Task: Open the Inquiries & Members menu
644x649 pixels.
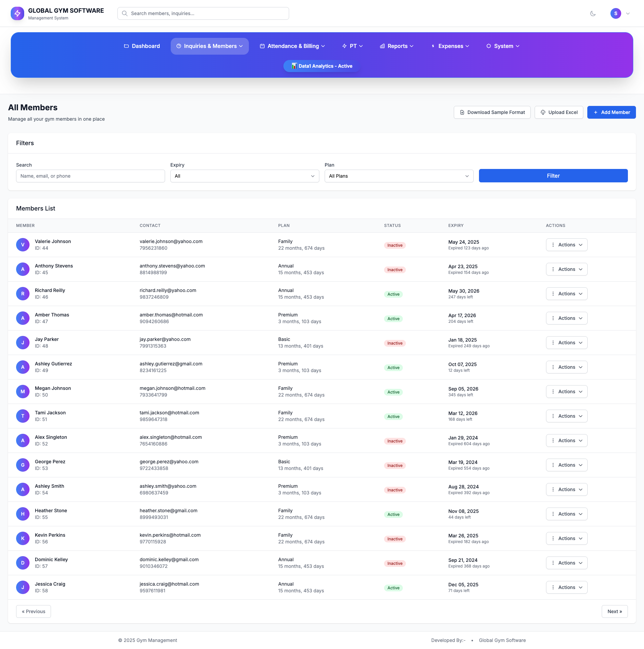Action: pos(209,46)
